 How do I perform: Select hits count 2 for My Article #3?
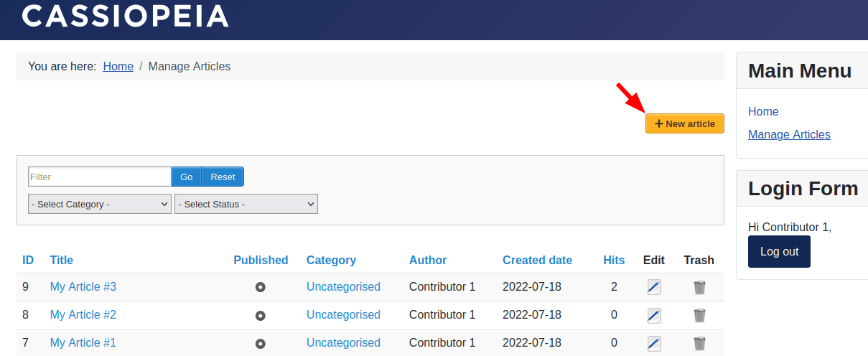tap(614, 286)
